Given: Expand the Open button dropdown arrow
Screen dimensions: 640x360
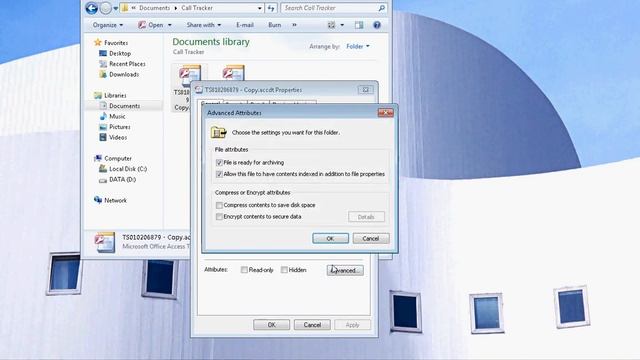Looking at the screenshot, I should click(x=170, y=25).
